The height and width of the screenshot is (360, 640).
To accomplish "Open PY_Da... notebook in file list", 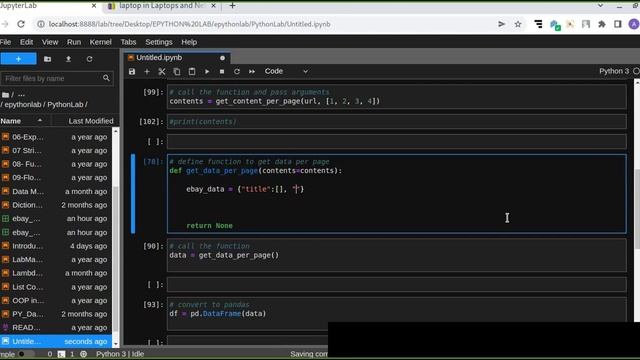I will pyautogui.click(x=56, y=314).
